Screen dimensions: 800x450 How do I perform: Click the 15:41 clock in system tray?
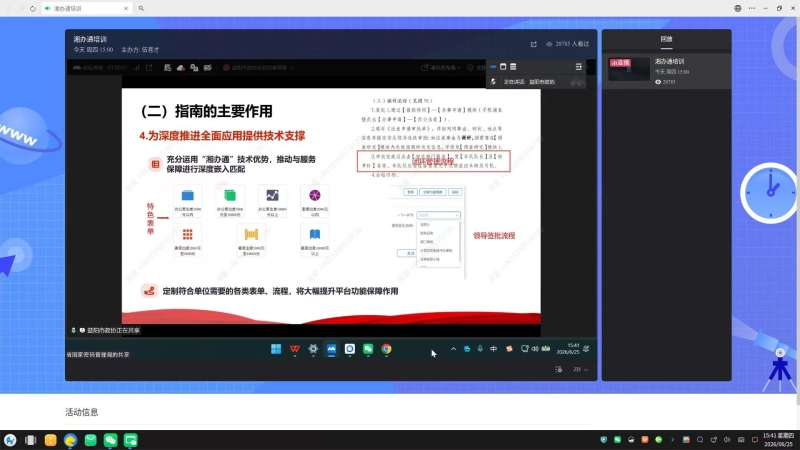779,439
